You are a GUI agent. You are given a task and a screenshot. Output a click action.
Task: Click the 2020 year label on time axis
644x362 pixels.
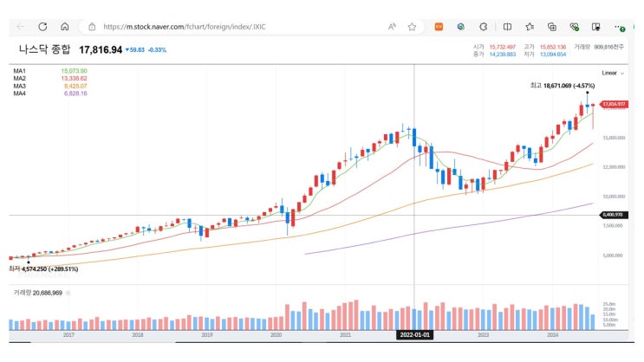[x=276, y=333]
